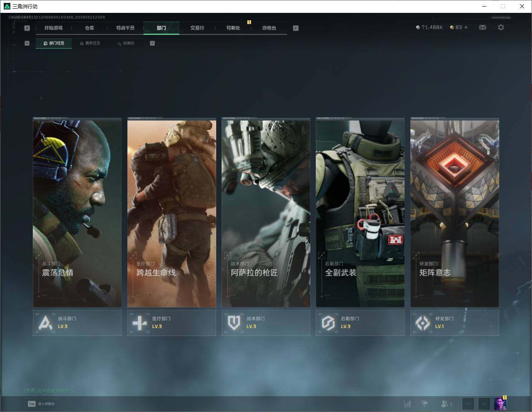Open the friends list icon
The height and width of the screenshot is (412, 532).
[447, 404]
